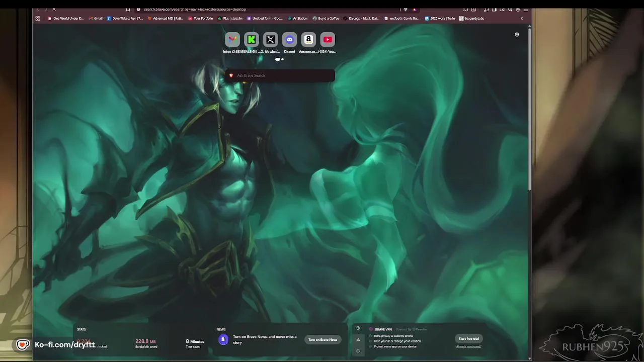
Task: Open the green K Kick shortcut tile
Action: point(252,40)
